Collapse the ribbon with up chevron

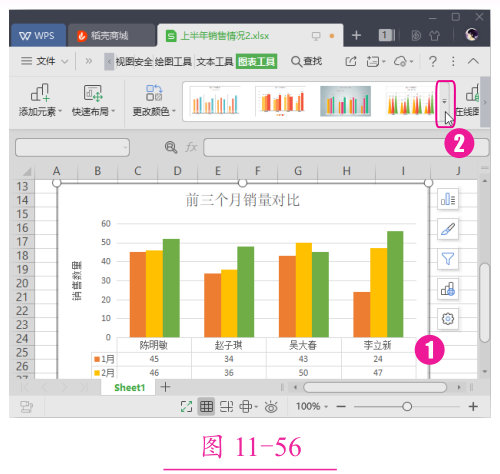(x=473, y=61)
